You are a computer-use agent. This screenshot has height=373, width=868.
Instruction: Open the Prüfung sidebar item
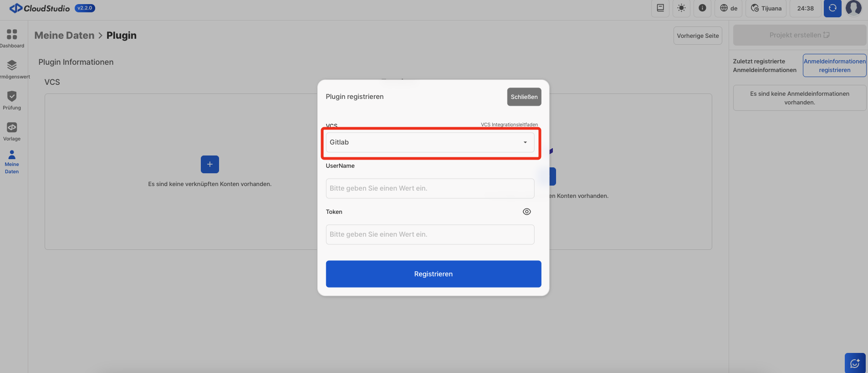point(12,100)
